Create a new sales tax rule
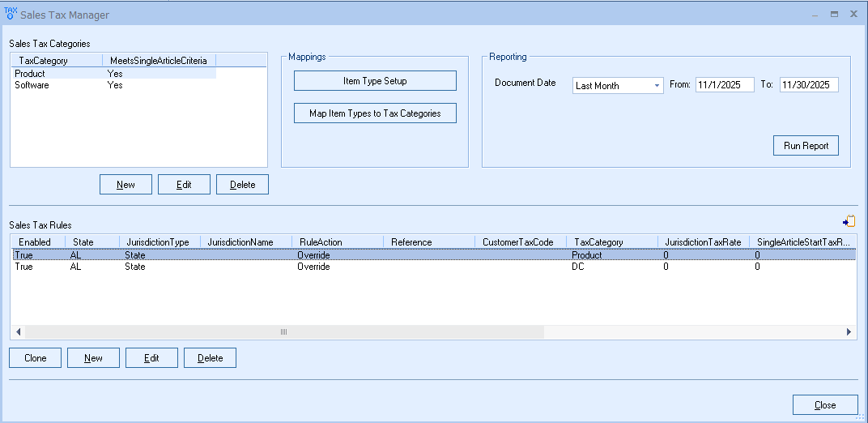868x423 pixels. click(93, 358)
